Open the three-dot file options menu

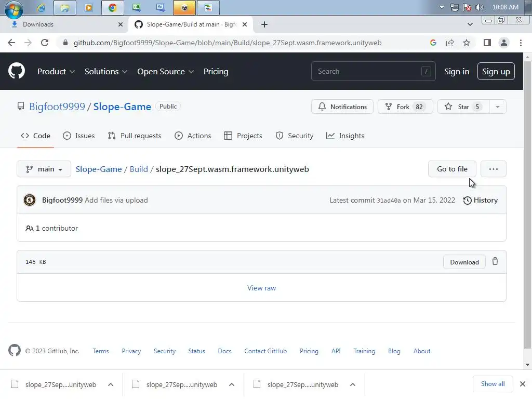click(x=494, y=169)
